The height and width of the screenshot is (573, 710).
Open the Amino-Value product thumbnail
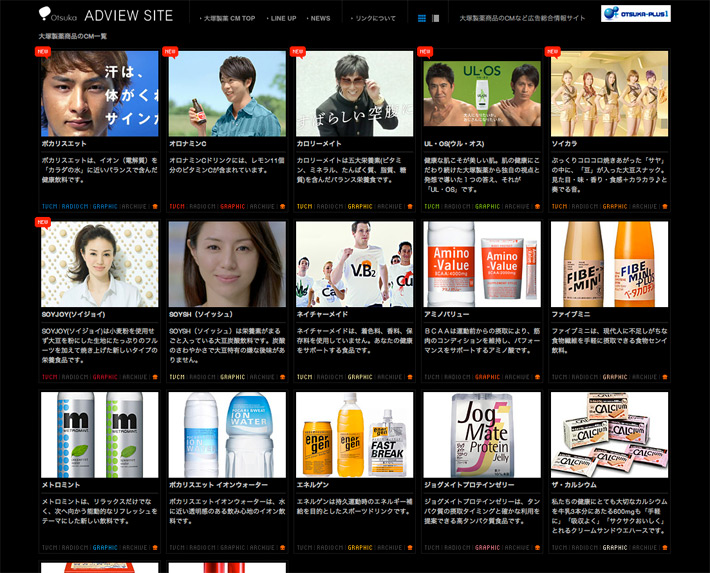pyautogui.click(x=482, y=264)
